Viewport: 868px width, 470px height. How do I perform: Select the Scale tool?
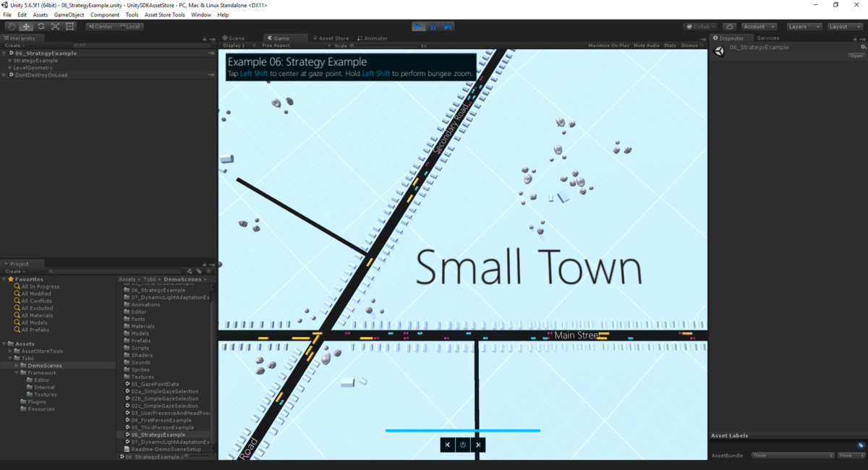pyautogui.click(x=55, y=27)
